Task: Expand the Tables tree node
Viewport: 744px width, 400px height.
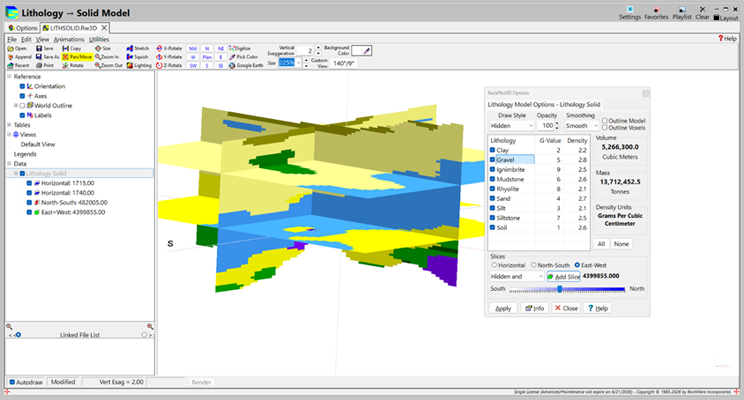Action: [9, 125]
